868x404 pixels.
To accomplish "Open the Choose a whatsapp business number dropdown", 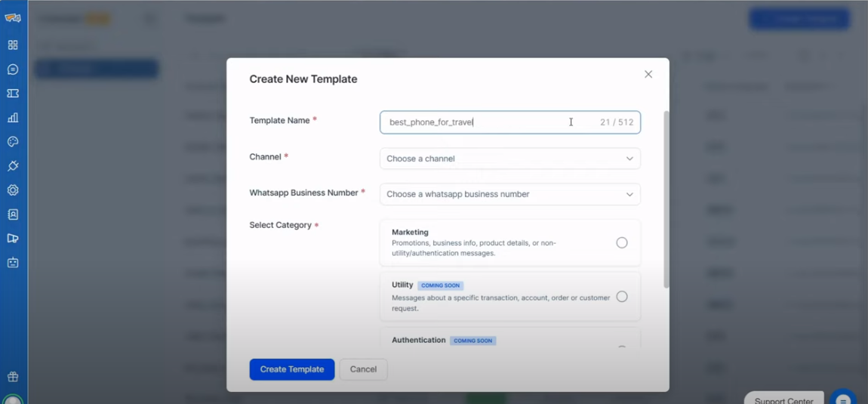I will point(509,195).
